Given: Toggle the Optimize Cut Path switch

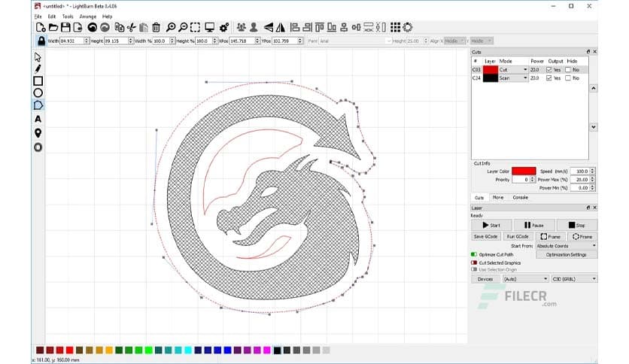Looking at the screenshot, I should (x=474, y=254).
